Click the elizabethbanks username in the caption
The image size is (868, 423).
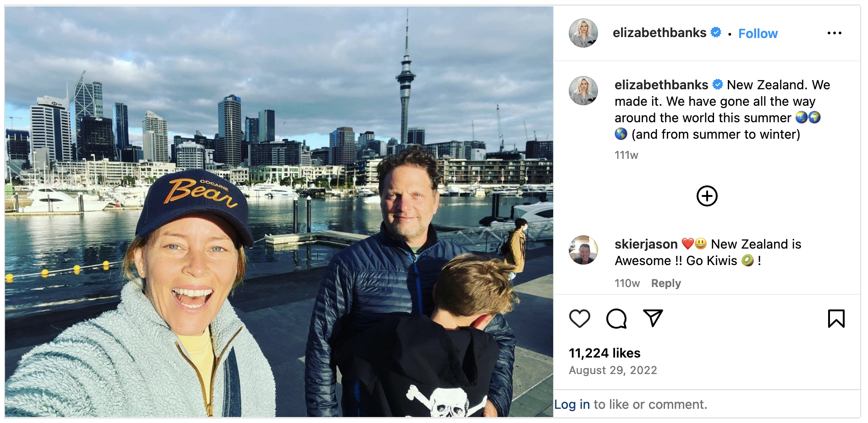[x=661, y=85]
